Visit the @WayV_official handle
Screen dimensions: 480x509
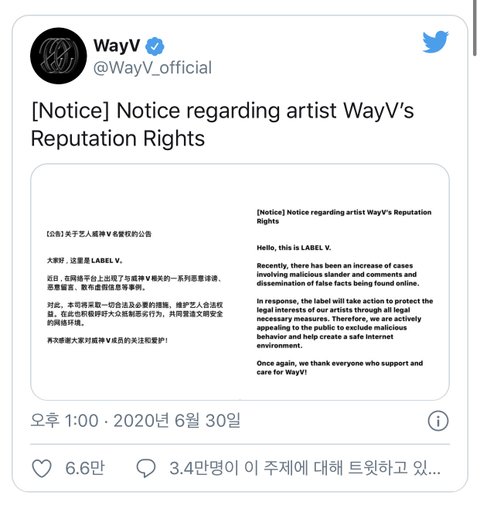pyautogui.click(x=153, y=68)
